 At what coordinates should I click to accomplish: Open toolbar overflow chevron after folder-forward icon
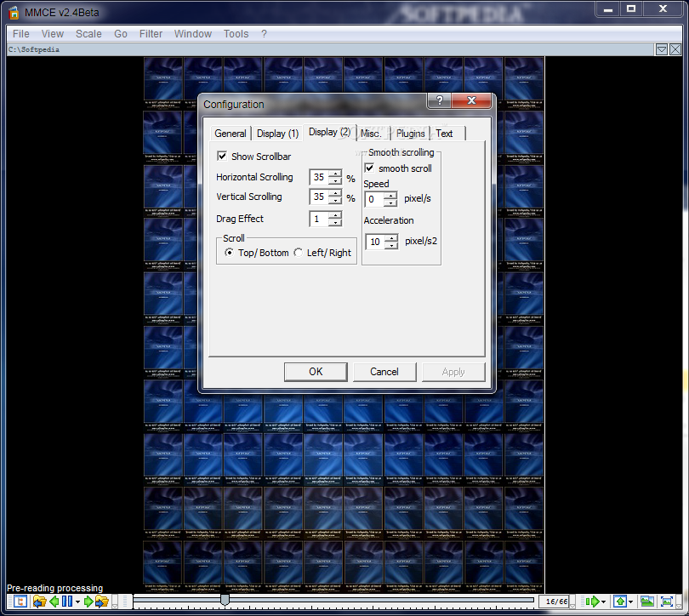(x=115, y=602)
